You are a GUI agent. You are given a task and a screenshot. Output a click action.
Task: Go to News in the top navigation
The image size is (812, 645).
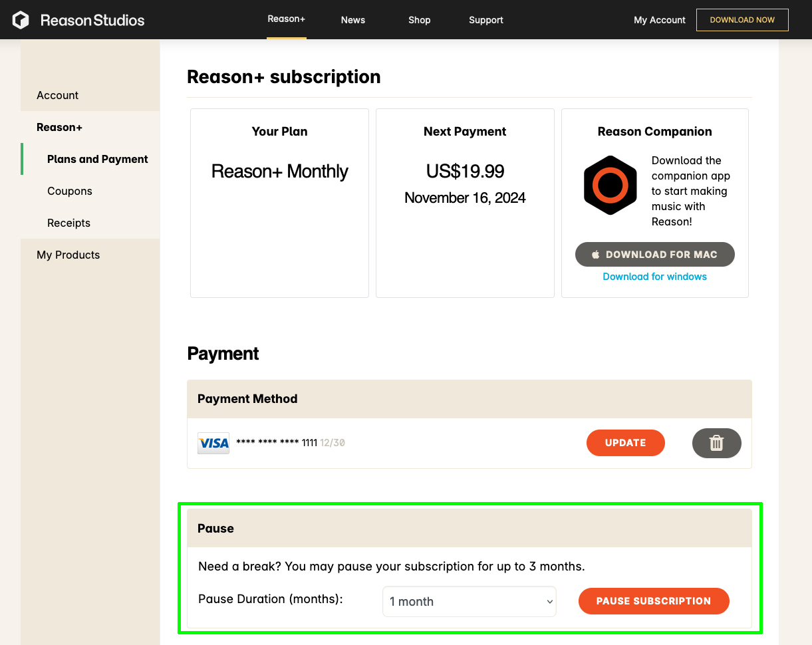(353, 20)
